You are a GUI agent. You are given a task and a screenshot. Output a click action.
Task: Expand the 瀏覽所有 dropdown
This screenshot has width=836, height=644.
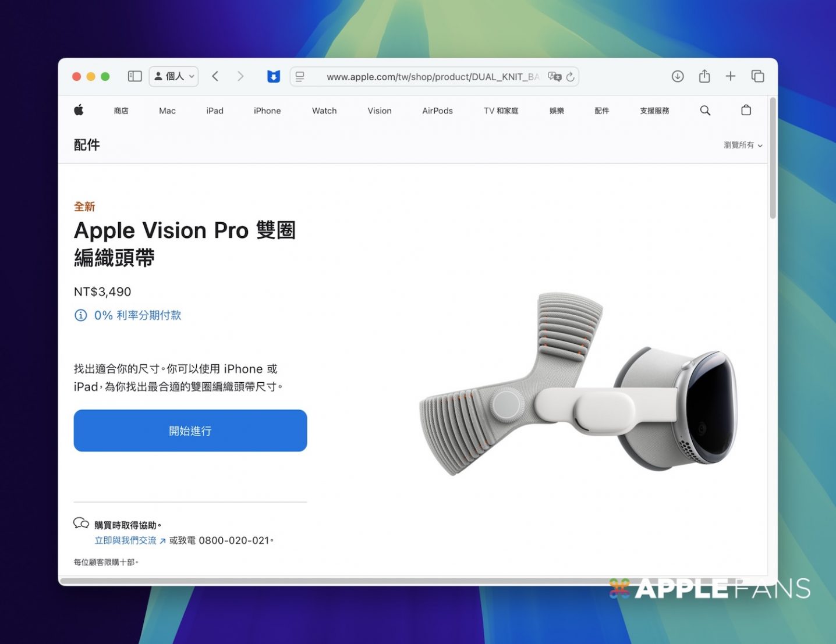point(743,145)
